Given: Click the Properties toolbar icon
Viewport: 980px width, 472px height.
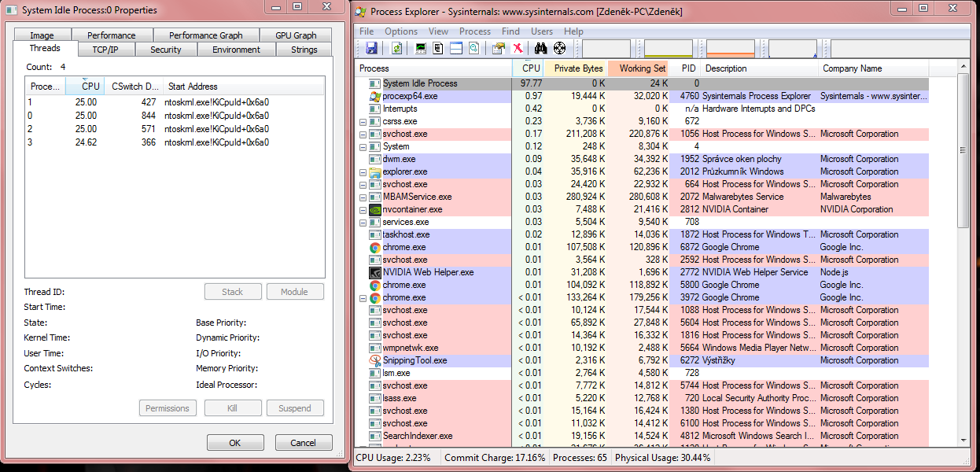Looking at the screenshot, I should 498,49.
